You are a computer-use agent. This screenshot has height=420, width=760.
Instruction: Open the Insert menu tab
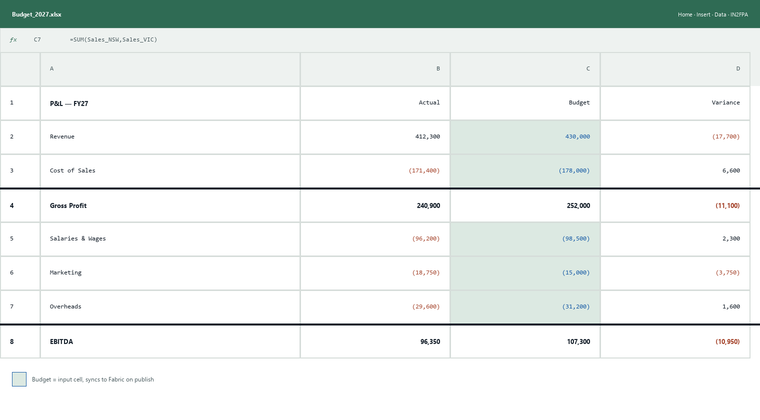703,15
